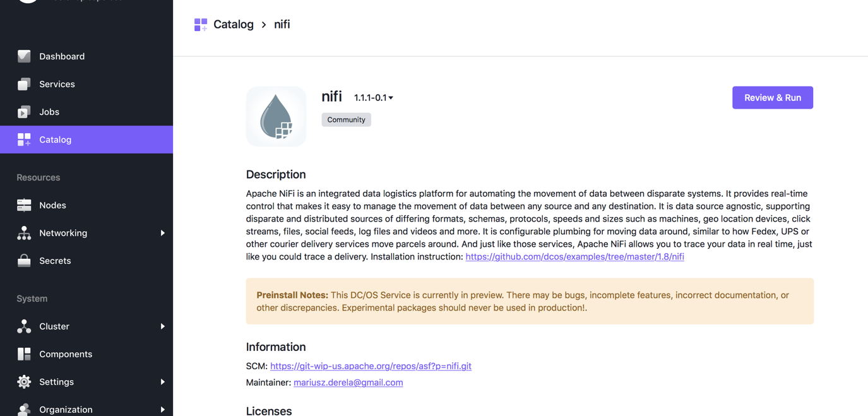Click the Dashboard icon in sidebar
The height and width of the screenshot is (416, 868).
(x=24, y=56)
